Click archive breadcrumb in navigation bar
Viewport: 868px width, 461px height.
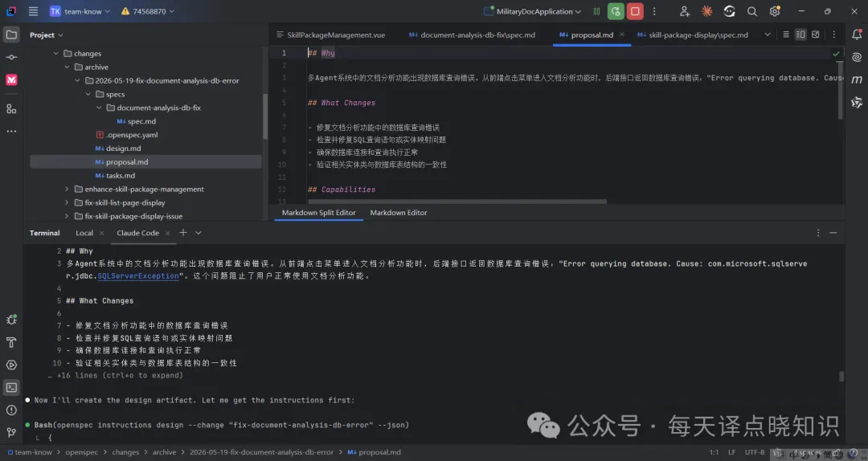click(165, 452)
